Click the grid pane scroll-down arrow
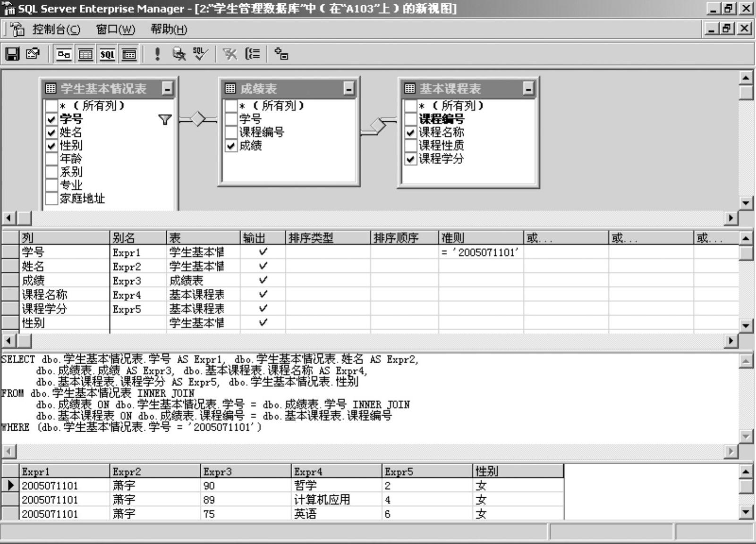The height and width of the screenshot is (544, 756). (746, 326)
